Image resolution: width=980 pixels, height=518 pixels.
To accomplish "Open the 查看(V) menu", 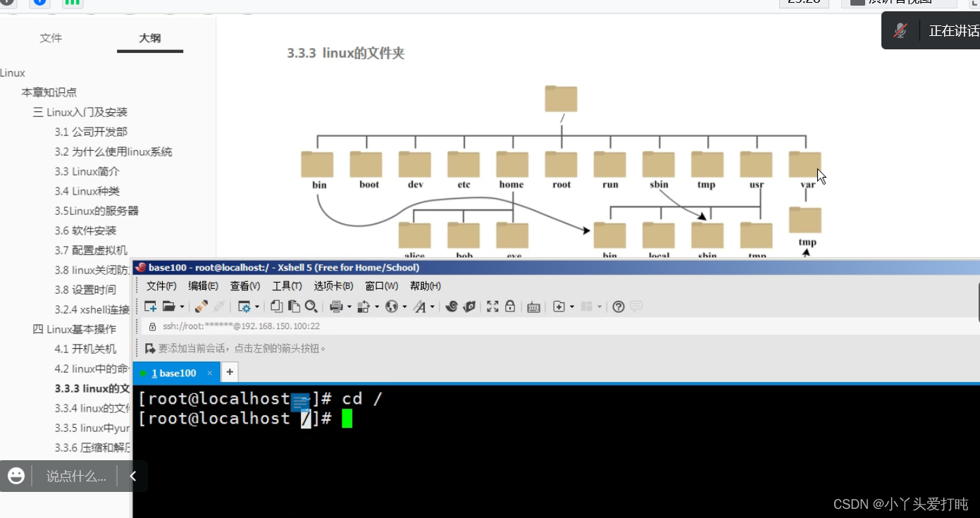I will pyautogui.click(x=245, y=285).
